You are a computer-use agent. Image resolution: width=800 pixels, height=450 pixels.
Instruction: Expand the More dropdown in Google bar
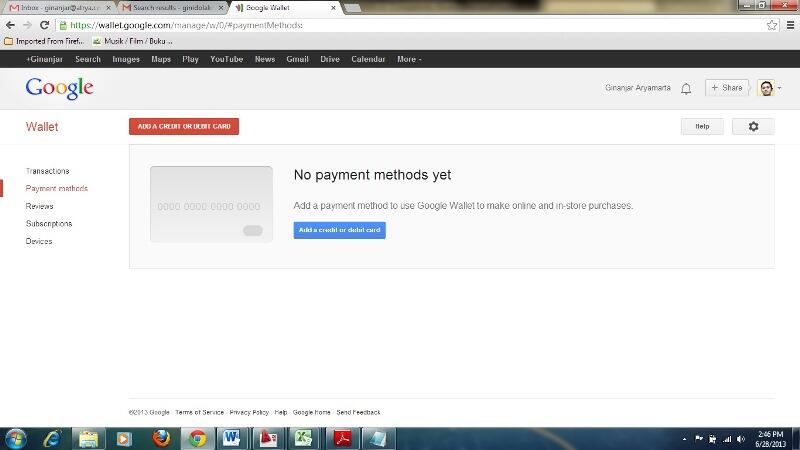pos(408,59)
